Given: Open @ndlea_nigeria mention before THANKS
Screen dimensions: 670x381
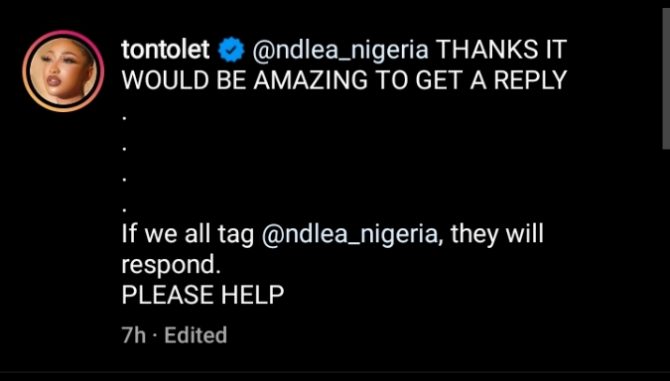Looking at the screenshot, I should [x=341, y=51].
